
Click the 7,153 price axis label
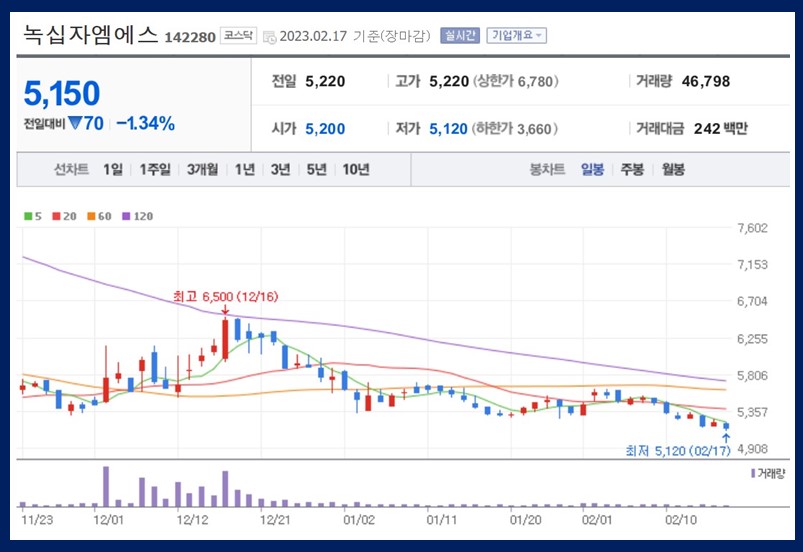[x=752, y=265]
